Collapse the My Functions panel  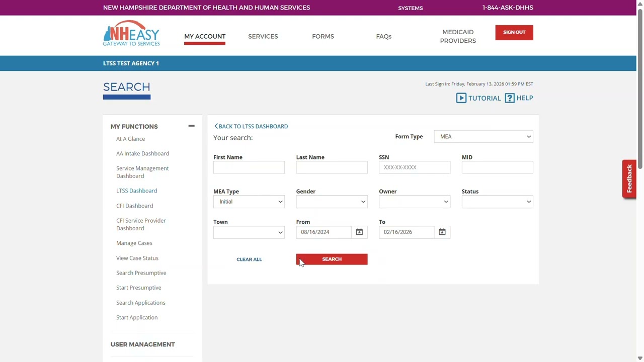191,126
